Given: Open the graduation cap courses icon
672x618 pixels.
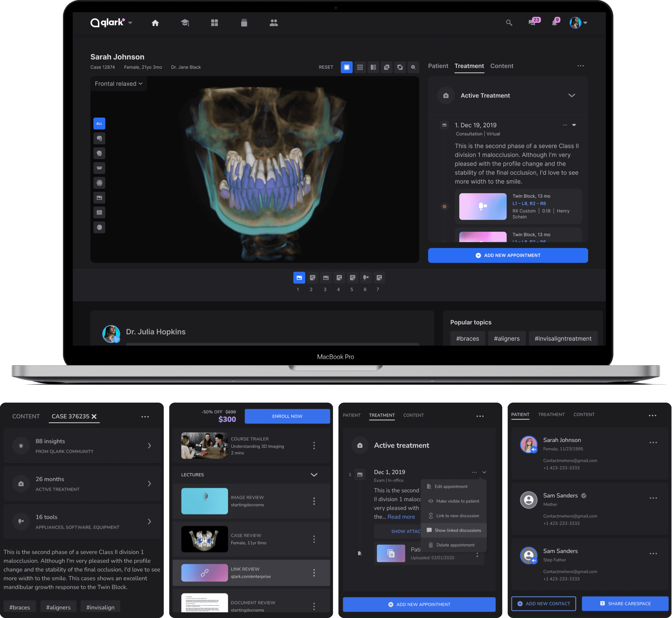Looking at the screenshot, I should click(x=185, y=23).
